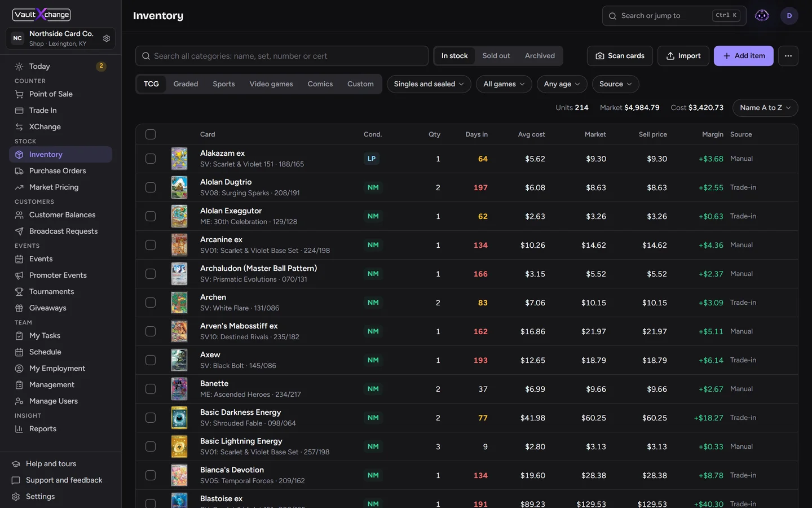The height and width of the screenshot is (508, 812).
Task: Check the Banette row checkbox
Action: 151,389
